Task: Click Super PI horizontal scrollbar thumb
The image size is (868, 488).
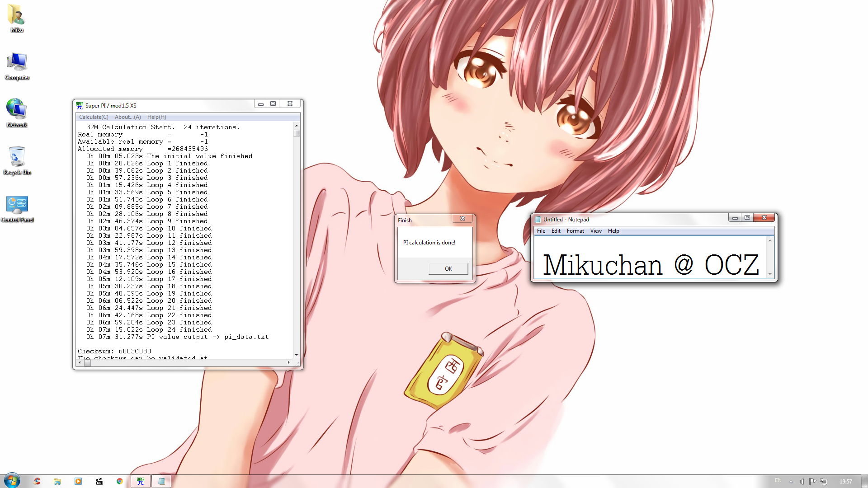Action: (x=88, y=362)
